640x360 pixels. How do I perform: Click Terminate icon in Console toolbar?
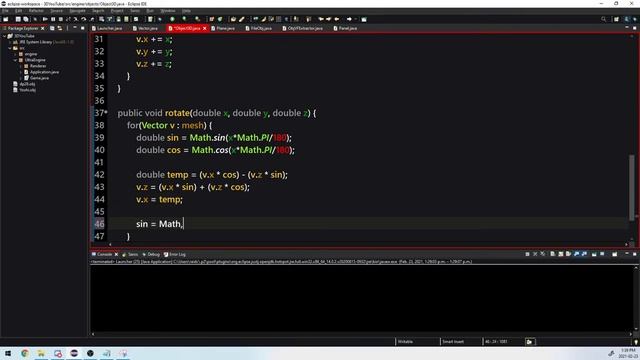pyautogui.click(x=527, y=254)
